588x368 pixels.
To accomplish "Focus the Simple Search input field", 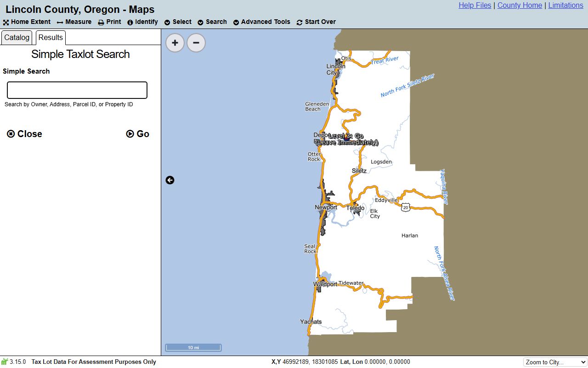I will pyautogui.click(x=77, y=90).
